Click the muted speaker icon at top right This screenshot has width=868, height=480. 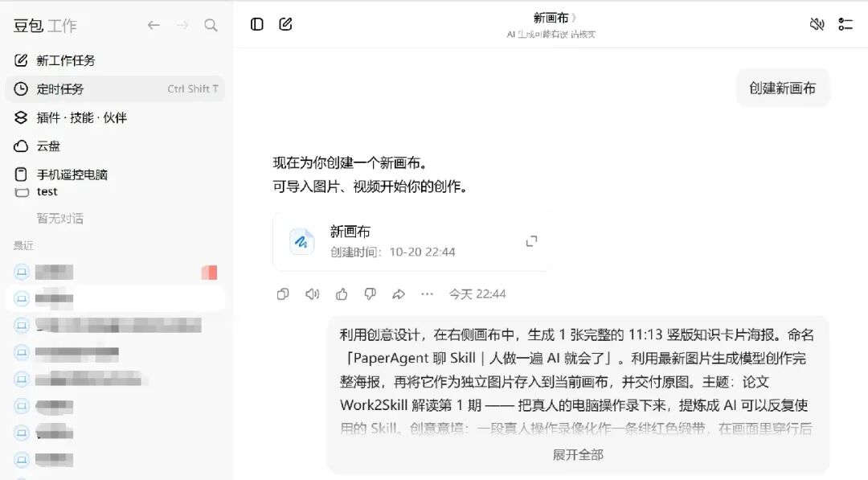pos(817,24)
